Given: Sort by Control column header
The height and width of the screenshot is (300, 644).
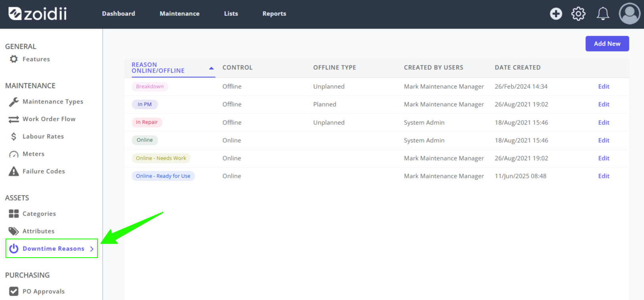Looking at the screenshot, I should [x=237, y=67].
